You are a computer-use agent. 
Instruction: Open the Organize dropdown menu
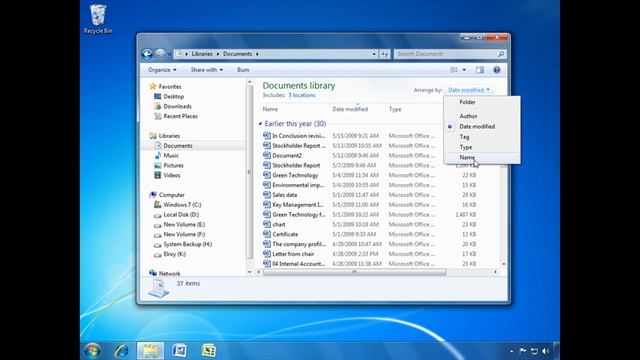[162, 70]
